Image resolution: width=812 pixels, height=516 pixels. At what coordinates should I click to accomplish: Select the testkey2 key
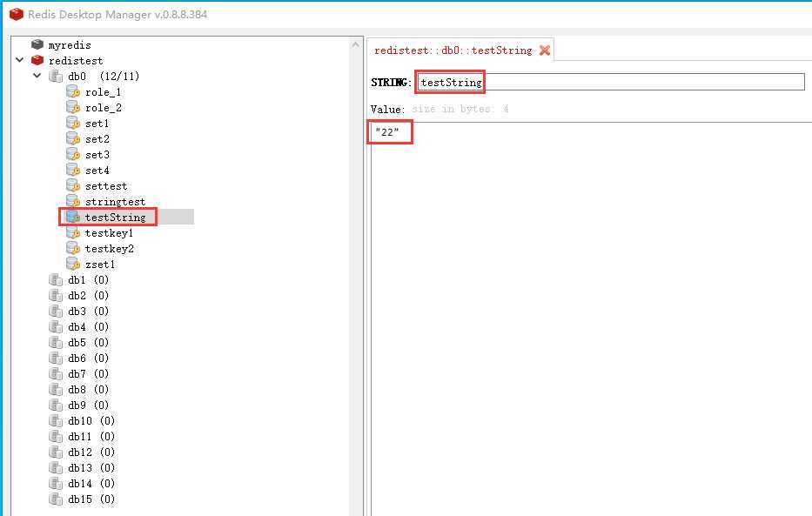point(109,248)
